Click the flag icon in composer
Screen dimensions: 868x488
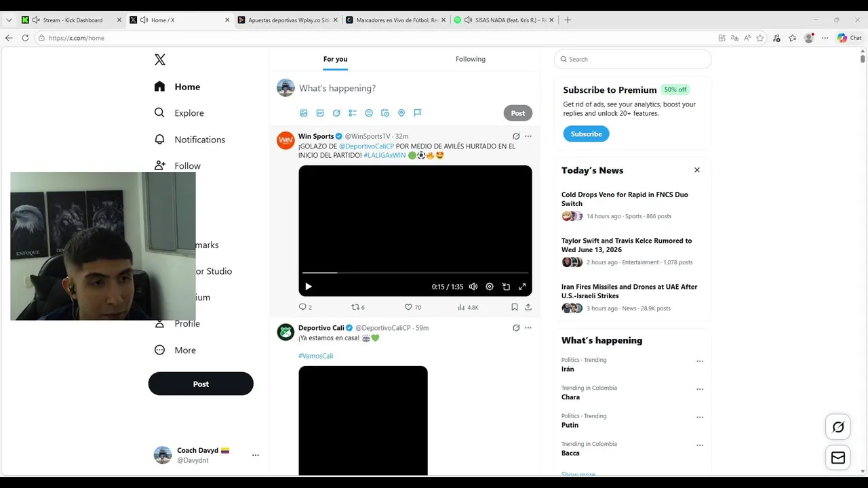tap(418, 113)
